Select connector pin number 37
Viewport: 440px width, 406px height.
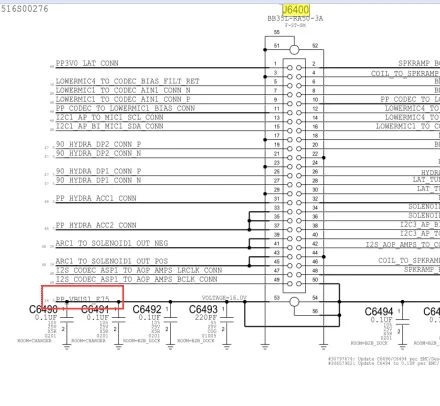point(277,226)
